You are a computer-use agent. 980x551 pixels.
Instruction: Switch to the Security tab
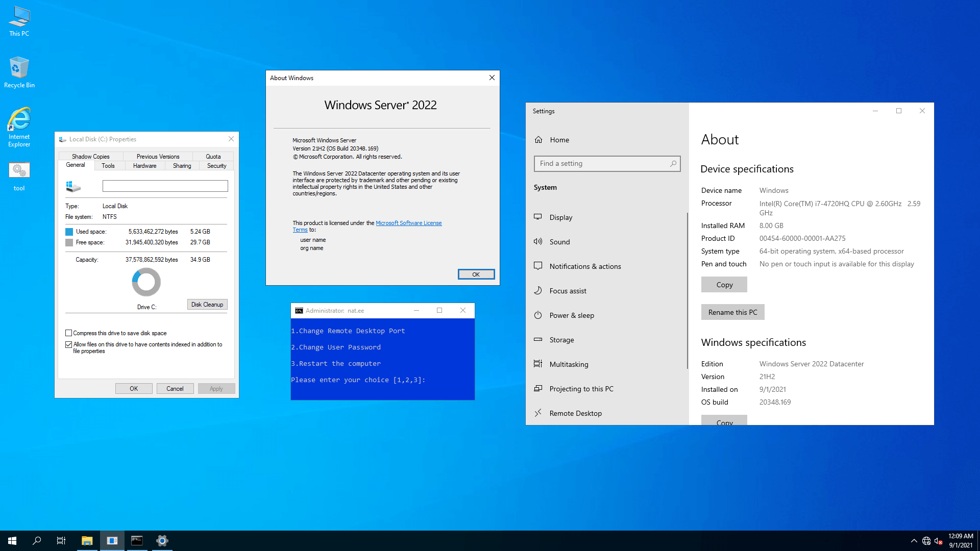[x=216, y=166]
